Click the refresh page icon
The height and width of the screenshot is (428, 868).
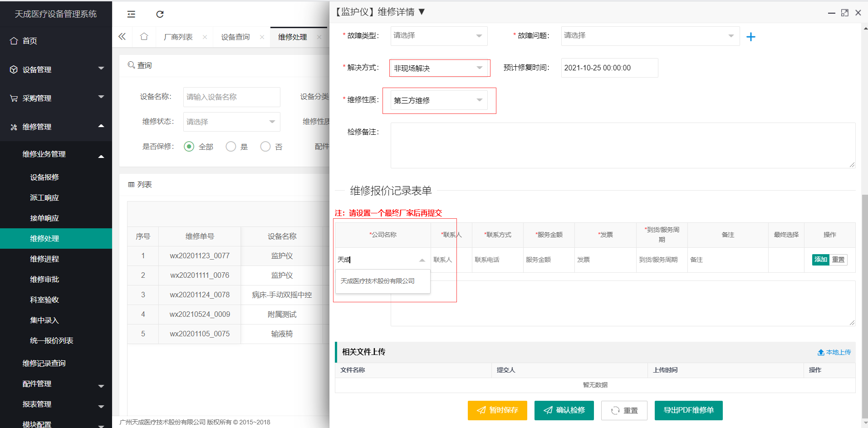point(160,14)
